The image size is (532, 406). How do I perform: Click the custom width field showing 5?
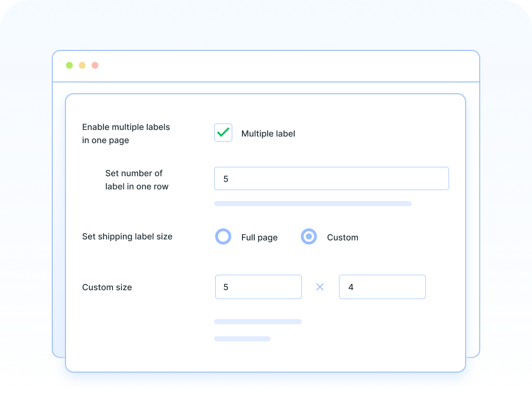point(258,287)
